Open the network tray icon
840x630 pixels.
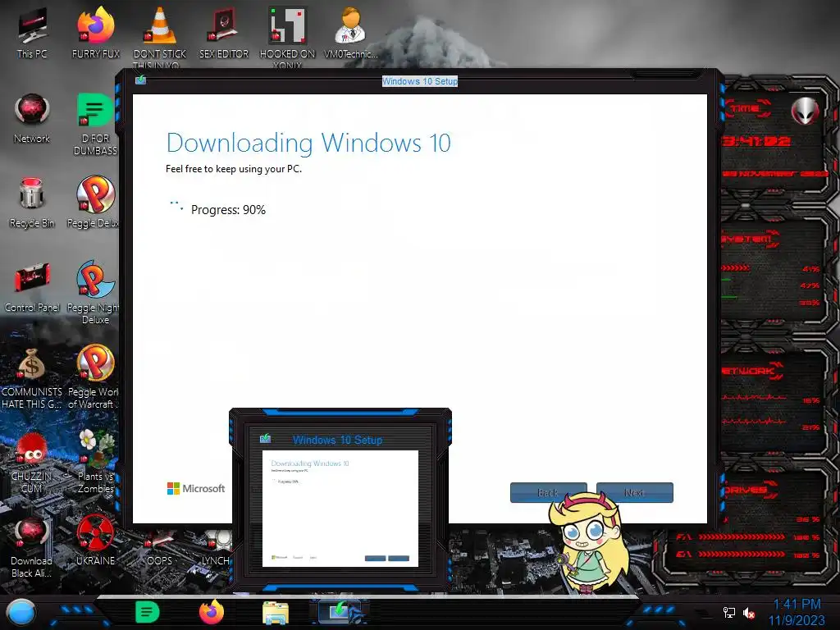pos(728,612)
